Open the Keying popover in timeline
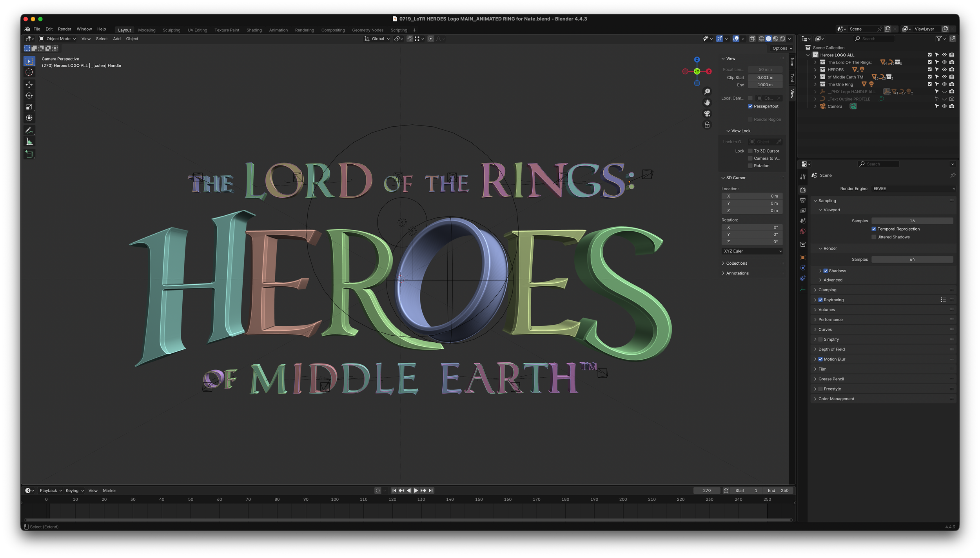The width and height of the screenshot is (980, 558). (x=74, y=491)
